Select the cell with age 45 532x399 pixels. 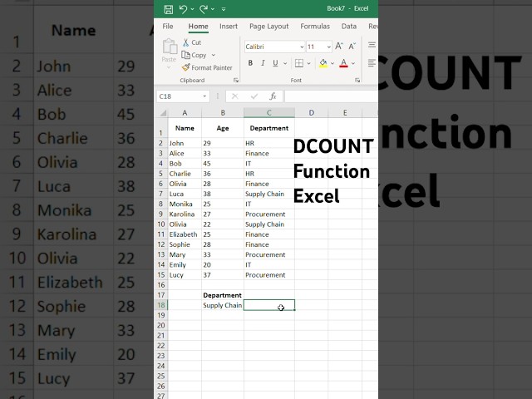point(223,164)
